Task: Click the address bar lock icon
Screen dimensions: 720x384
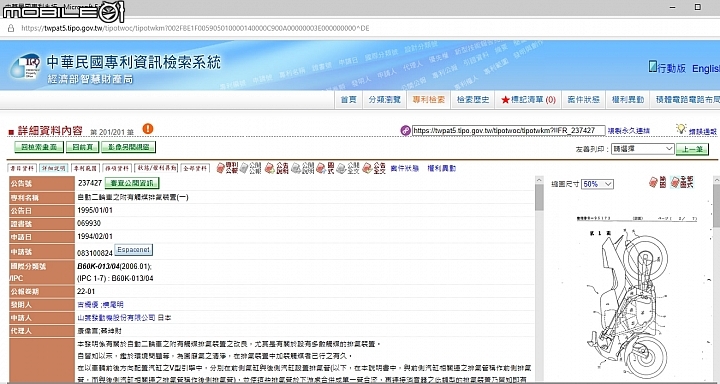Action: (11, 28)
